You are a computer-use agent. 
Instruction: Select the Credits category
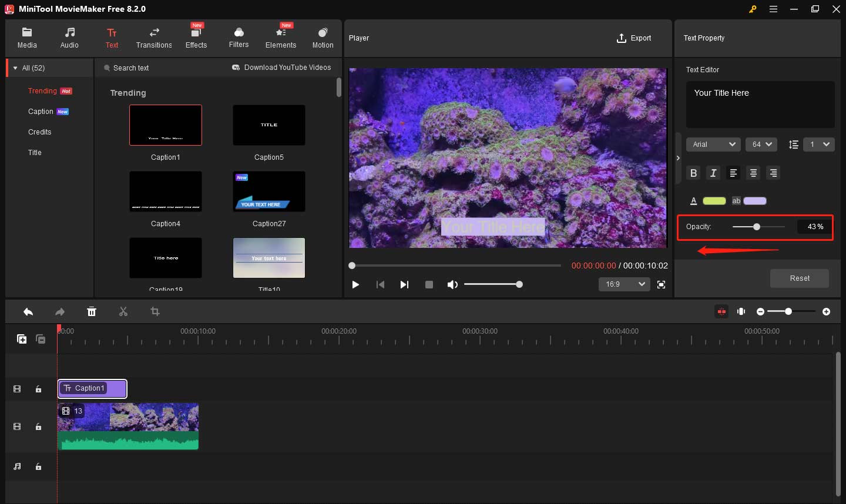coord(40,132)
